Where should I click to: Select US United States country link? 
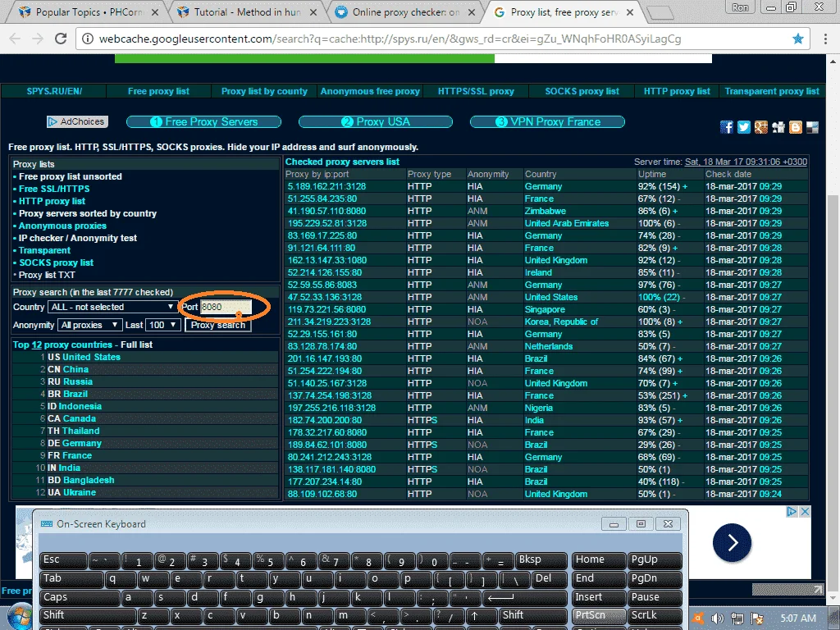(84, 357)
